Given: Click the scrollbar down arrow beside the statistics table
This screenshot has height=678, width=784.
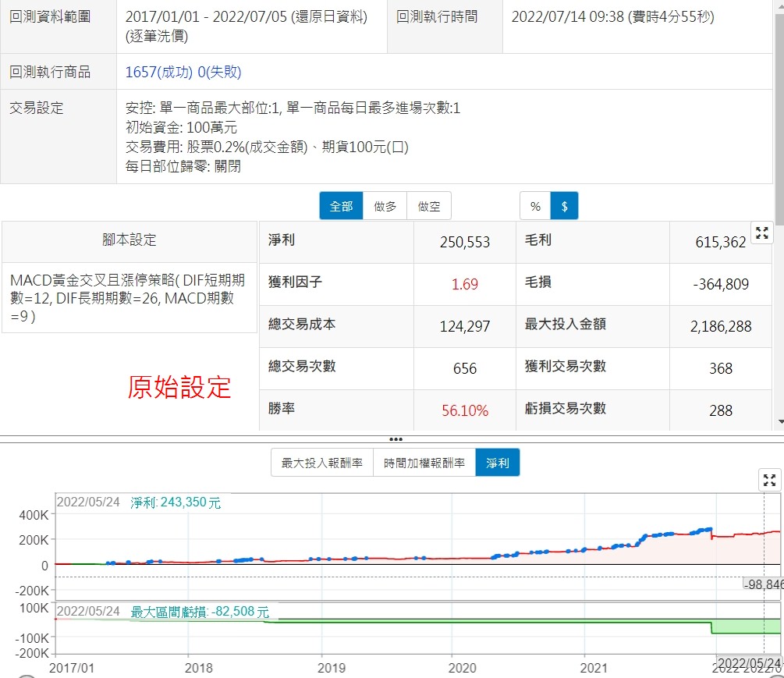Looking at the screenshot, I should tap(779, 422).
